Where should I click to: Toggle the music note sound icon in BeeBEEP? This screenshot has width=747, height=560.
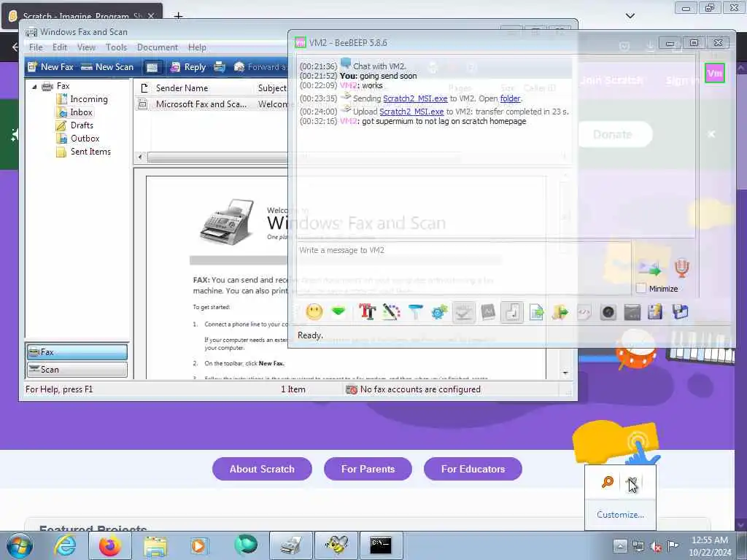click(512, 312)
